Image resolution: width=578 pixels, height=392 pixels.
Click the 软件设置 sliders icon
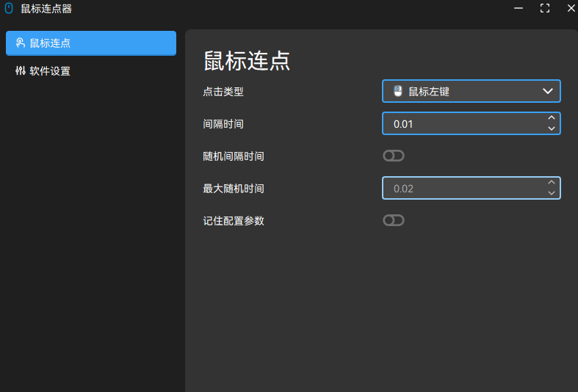tap(20, 71)
